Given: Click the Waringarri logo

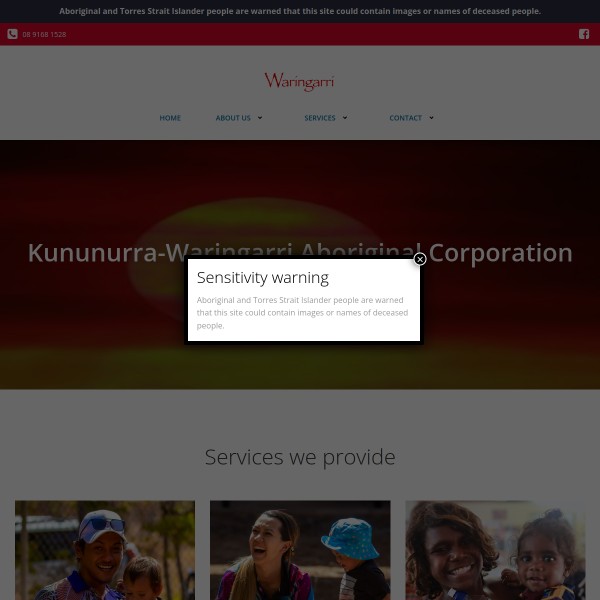Looking at the screenshot, I should [300, 82].
